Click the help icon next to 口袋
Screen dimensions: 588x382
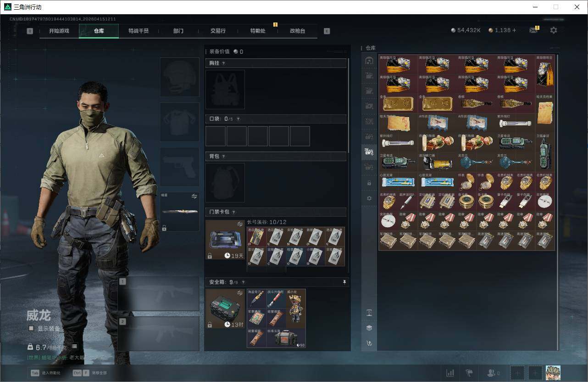pos(238,119)
